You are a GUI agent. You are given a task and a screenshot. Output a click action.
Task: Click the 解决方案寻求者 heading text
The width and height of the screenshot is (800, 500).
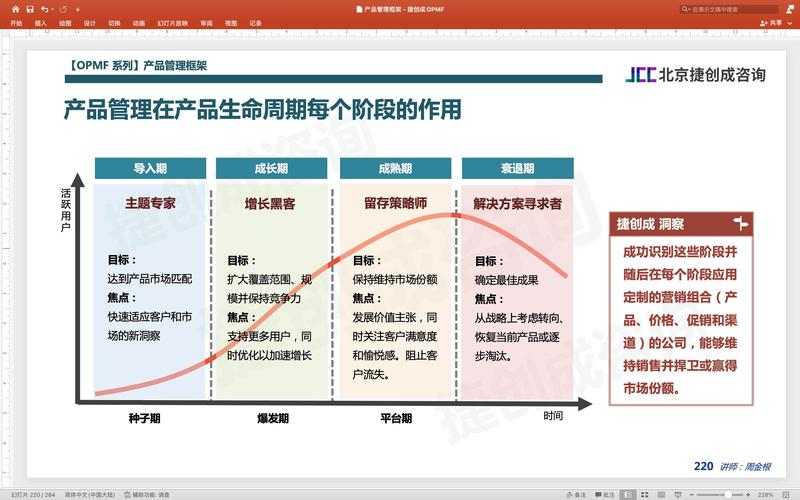tap(517, 204)
